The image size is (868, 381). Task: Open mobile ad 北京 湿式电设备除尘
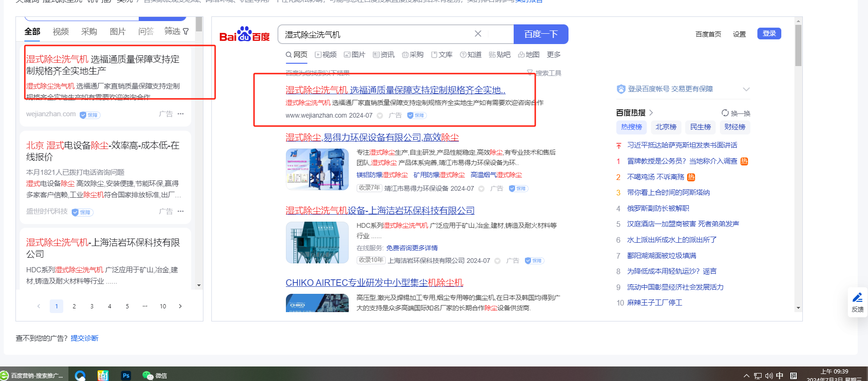[x=103, y=151]
